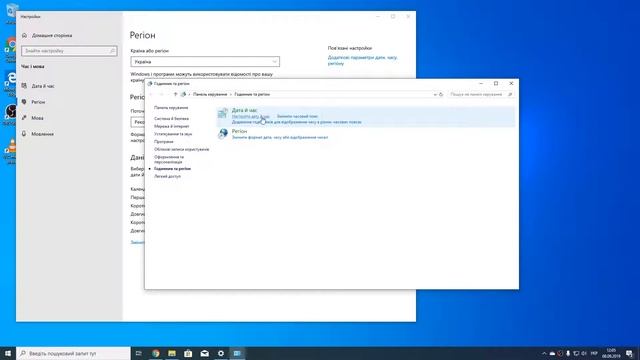Click the Settings search field

(x=69, y=51)
